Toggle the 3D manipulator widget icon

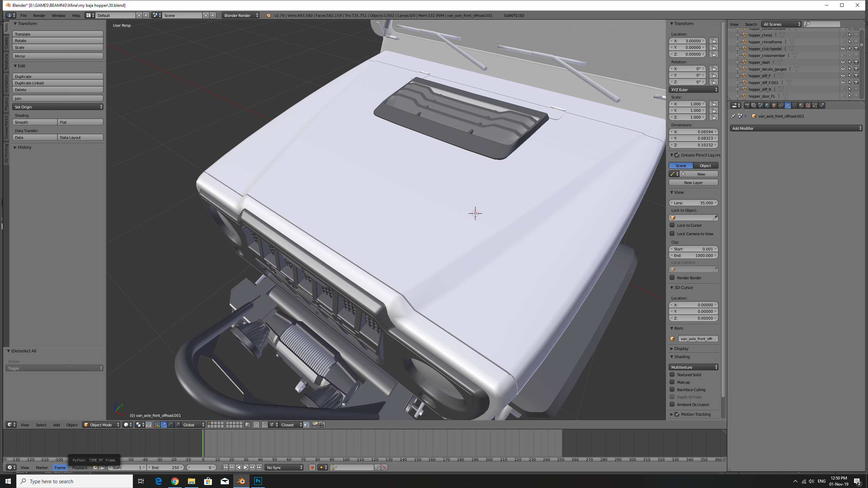click(x=157, y=425)
